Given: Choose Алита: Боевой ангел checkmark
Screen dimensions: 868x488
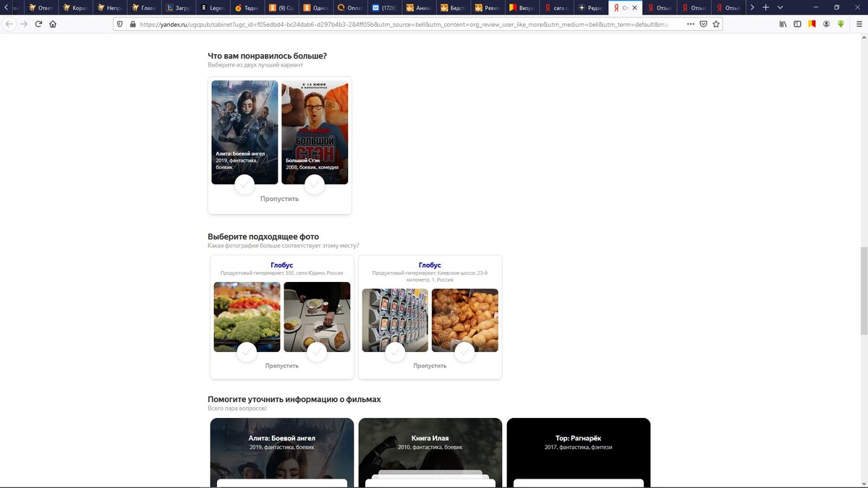Looking at the screenshot, I should [x=244, y=184].
